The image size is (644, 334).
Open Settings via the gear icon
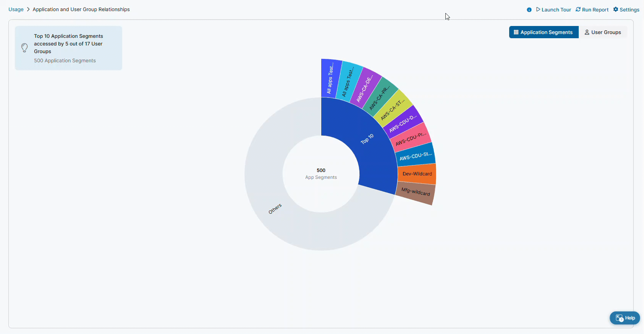click(x=616, y=10)
